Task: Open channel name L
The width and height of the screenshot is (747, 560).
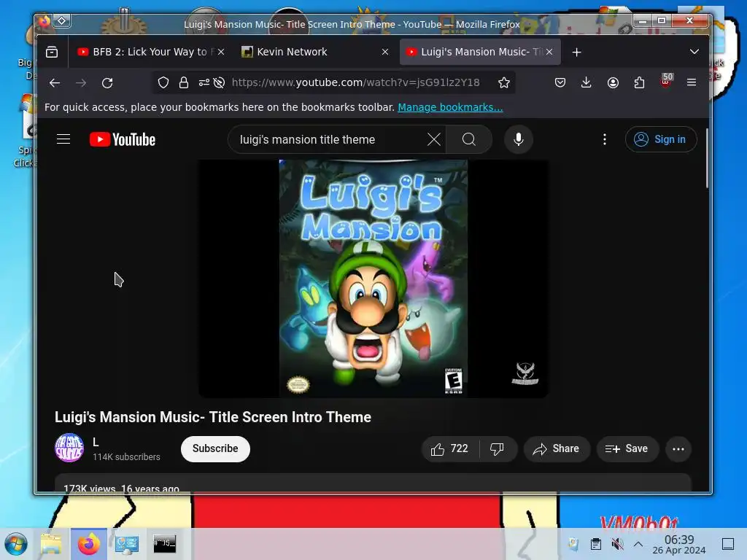Action: [x=96, y=443]
